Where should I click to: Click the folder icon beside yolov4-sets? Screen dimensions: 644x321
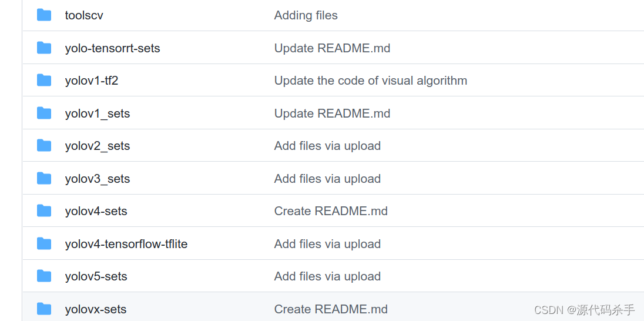(44, 211)
